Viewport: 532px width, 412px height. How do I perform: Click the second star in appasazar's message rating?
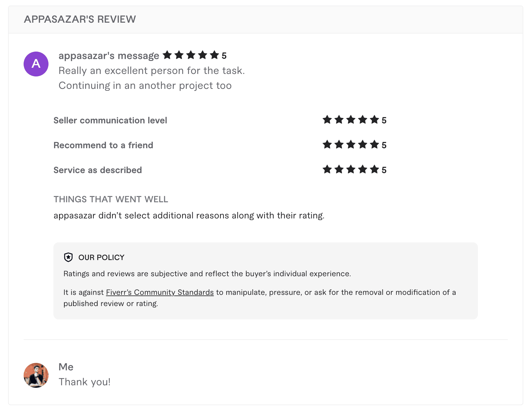[180, 55]
